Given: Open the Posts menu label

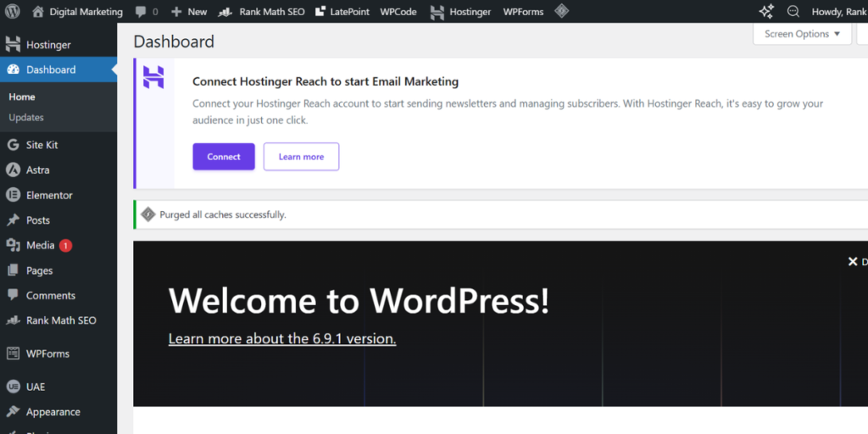Looking at the screenshot, I should coord(38,220).
